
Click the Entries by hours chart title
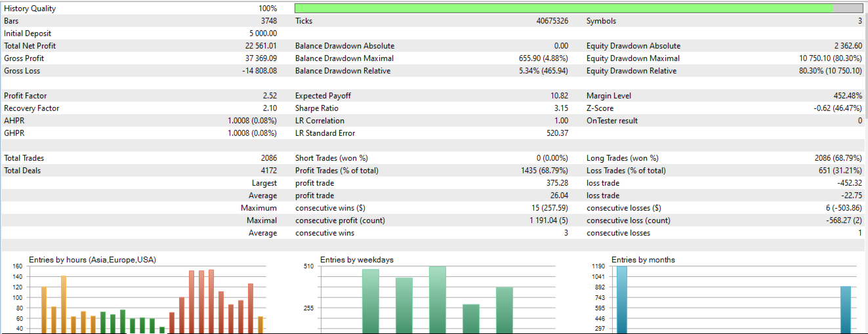tap(93, 260)
